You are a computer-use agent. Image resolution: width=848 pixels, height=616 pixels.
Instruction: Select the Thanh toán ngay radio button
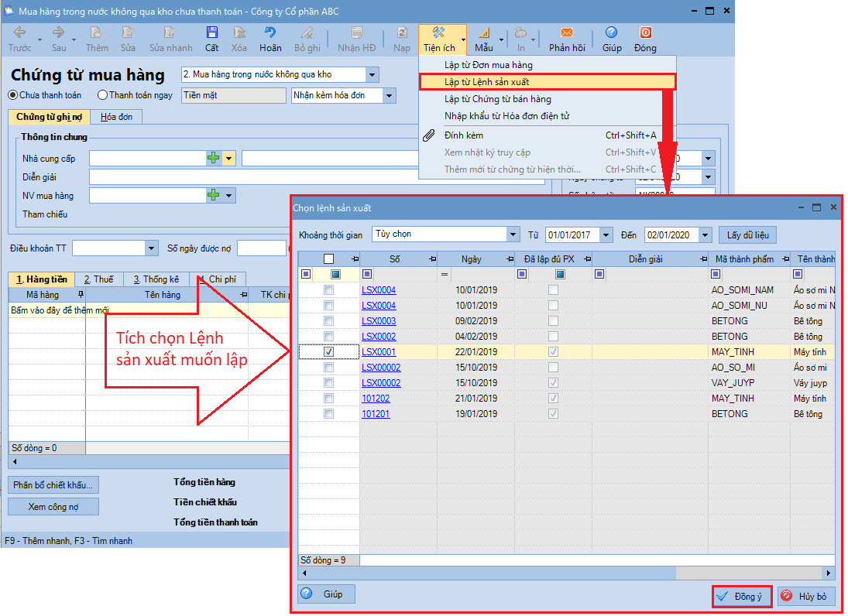click(103, 95)
